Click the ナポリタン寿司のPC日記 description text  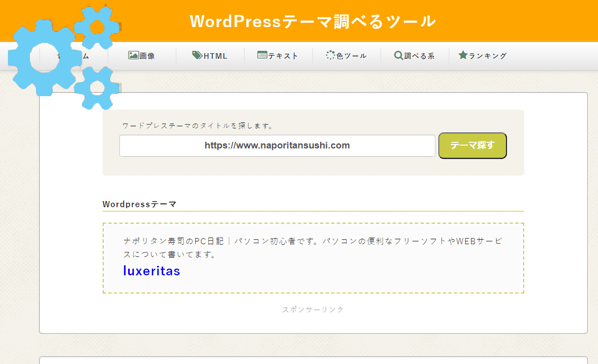click(313, 248)
